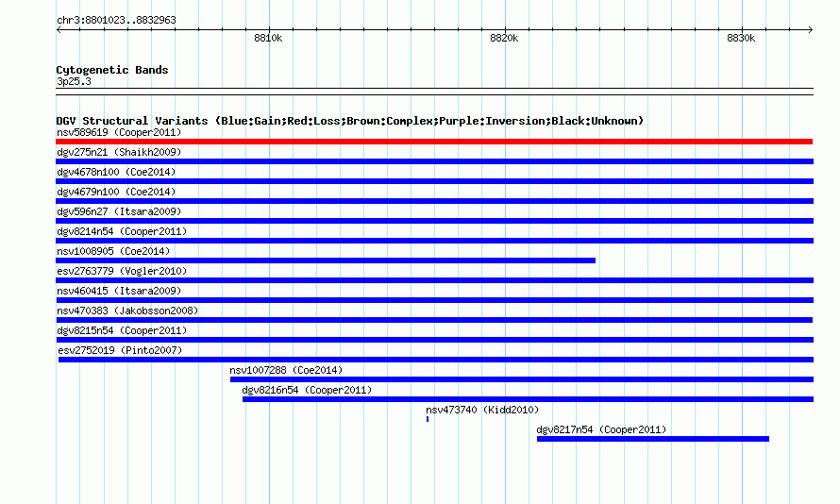840x504 pixels.
Task: Click the DGV Structural Variants track title
Action: tap(350, 121)
